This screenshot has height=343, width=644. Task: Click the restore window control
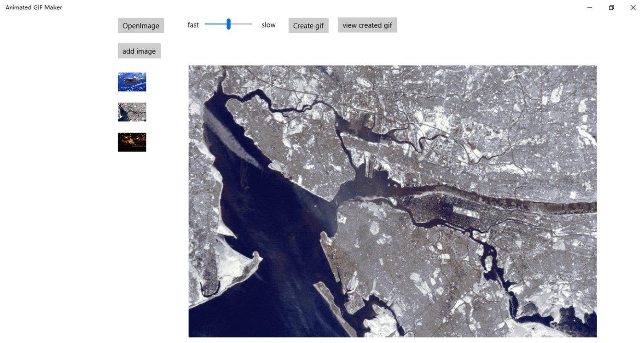point(611,7)
